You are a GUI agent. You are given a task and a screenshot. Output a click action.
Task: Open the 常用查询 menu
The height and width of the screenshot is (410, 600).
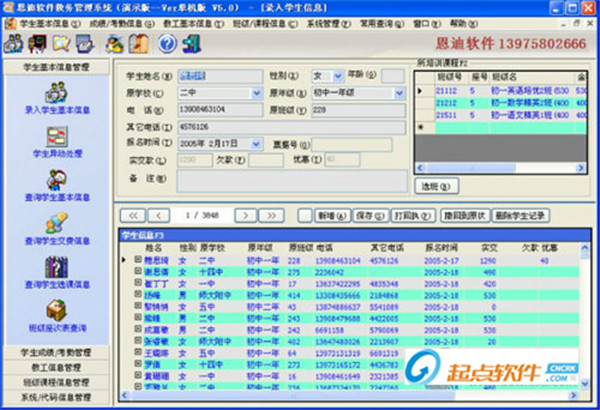tap(382, 24)
